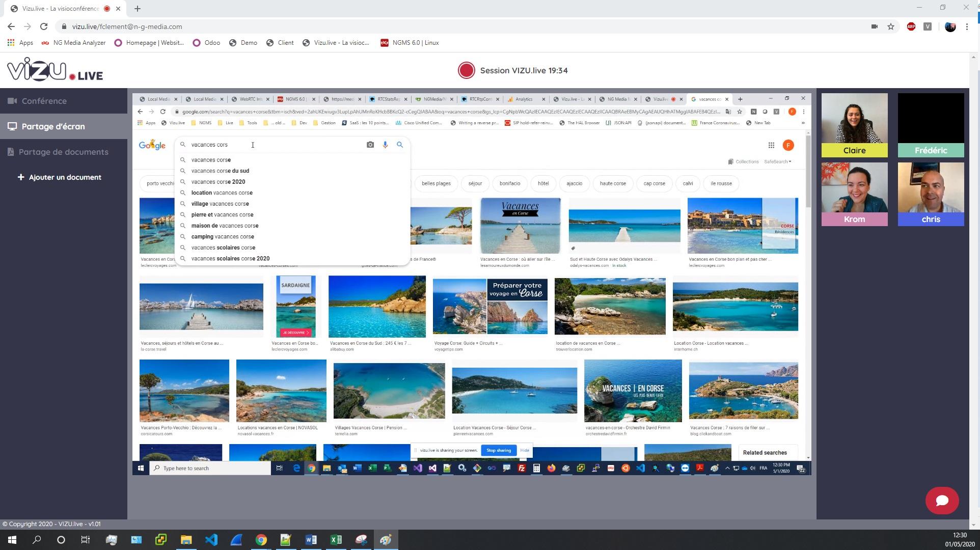Select the 'haute corse' filter chip
The height and width of the screenshot is (550, 980).
pyautogui.click(x=613, y=183)
